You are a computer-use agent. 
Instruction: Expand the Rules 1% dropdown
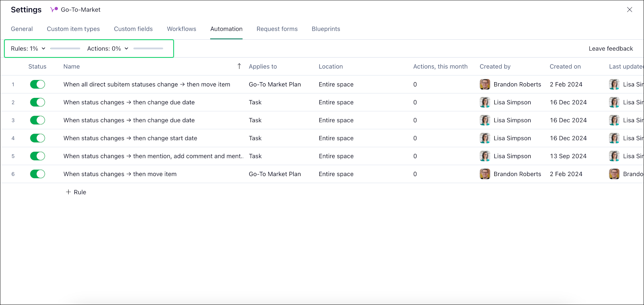click(28, 49)
